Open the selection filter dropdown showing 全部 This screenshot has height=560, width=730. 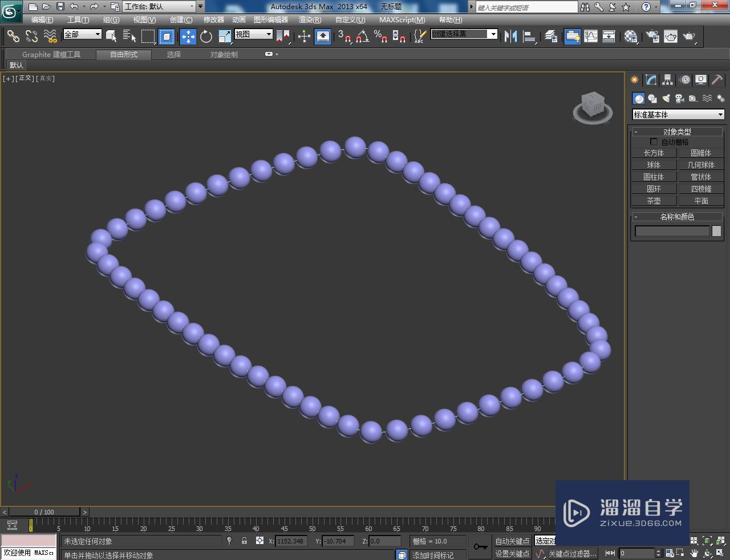pyautogui.click(x=82, y=34)
